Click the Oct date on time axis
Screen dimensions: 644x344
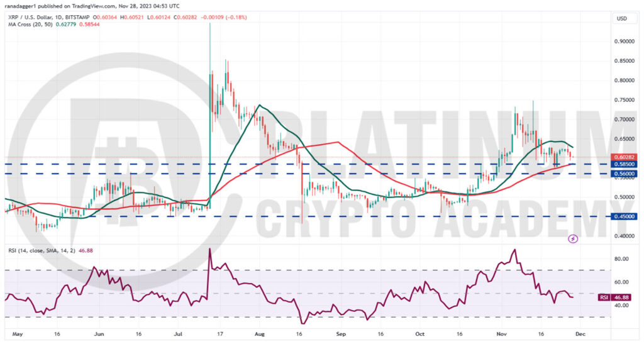tap(419, 334)
